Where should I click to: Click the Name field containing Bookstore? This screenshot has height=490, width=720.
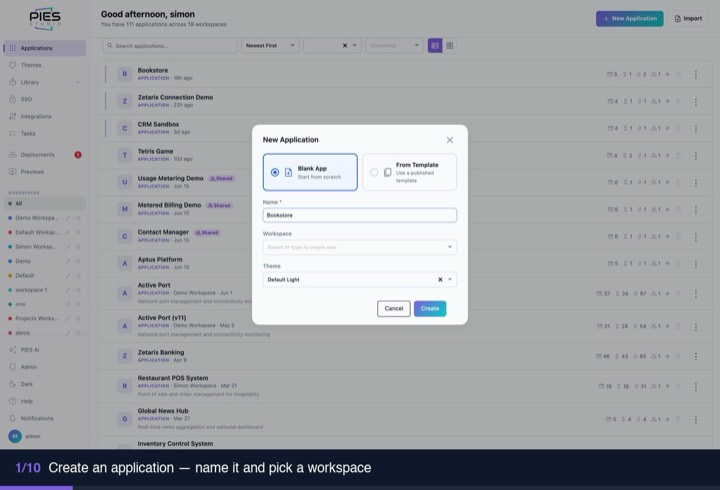pos(360,215)
